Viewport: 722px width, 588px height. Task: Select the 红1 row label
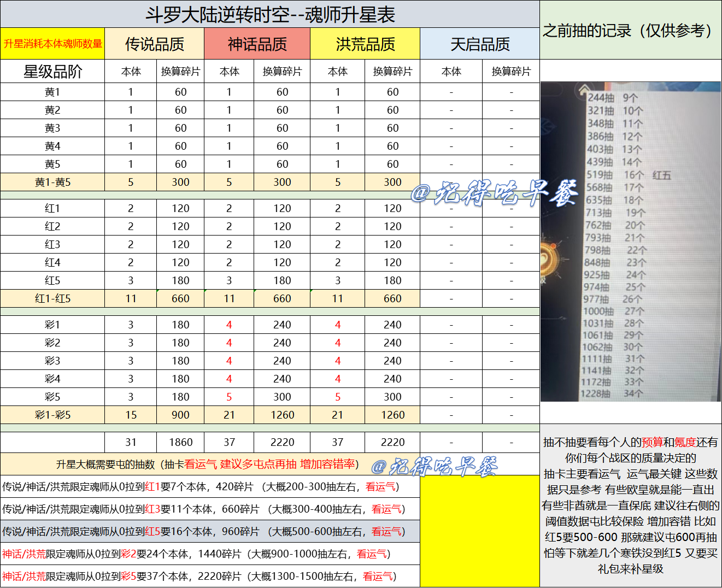click(52, 208)
